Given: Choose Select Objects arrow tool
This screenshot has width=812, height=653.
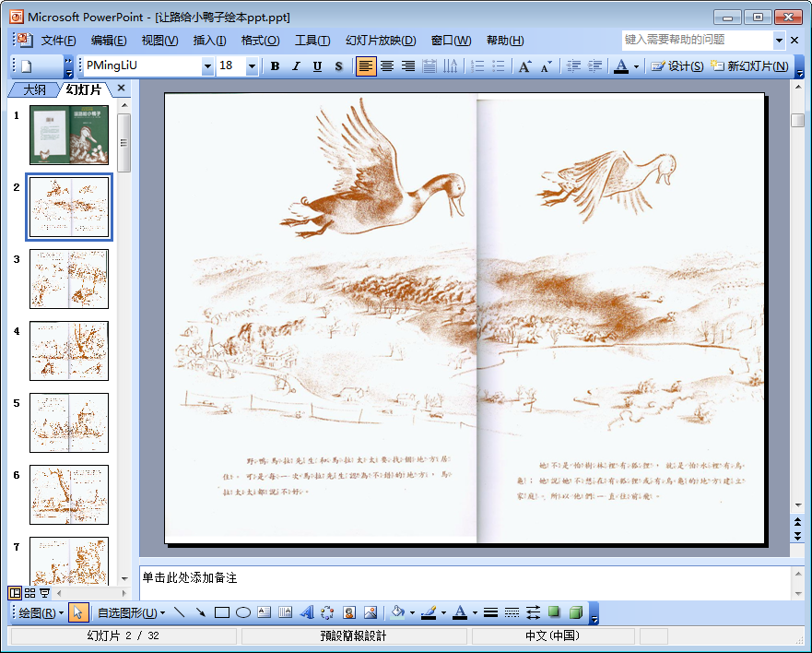Looking at the screenshot, I should point(77,613).
